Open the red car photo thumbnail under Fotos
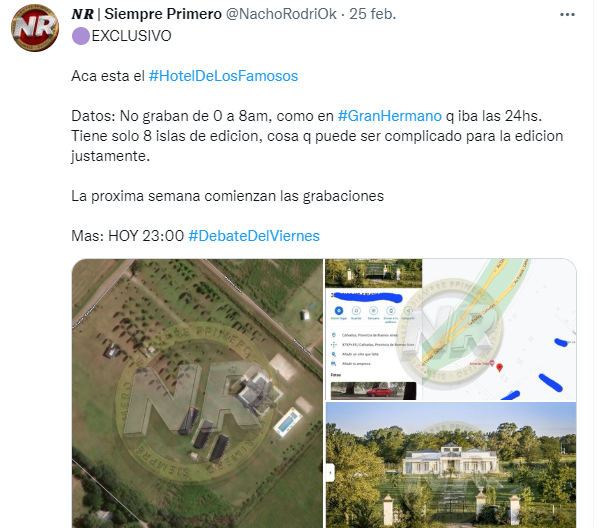 coord(373,391)
